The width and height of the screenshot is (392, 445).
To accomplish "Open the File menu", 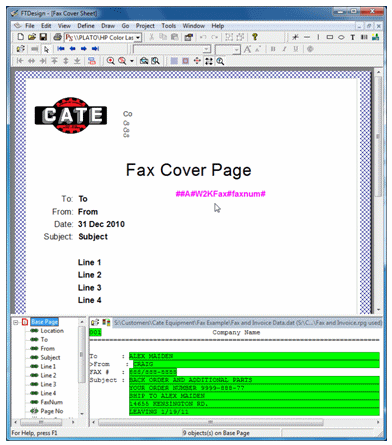I will [30, 26].
